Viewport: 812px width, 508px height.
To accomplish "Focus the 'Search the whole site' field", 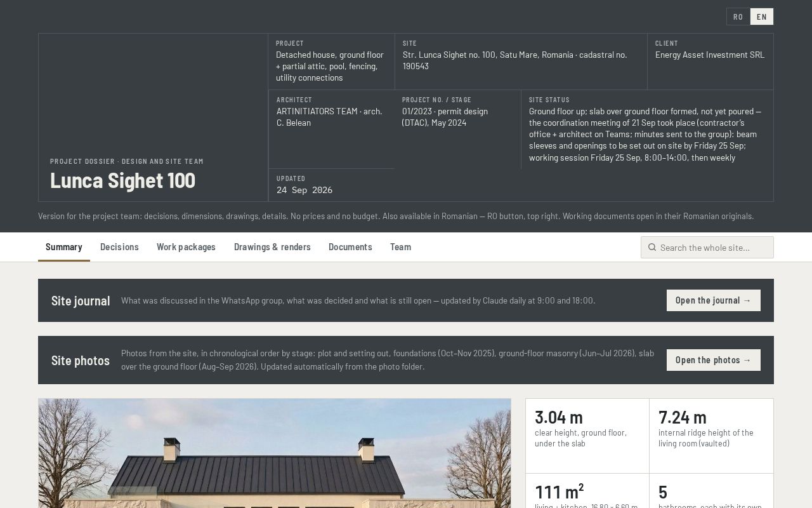I will [707, 248].
